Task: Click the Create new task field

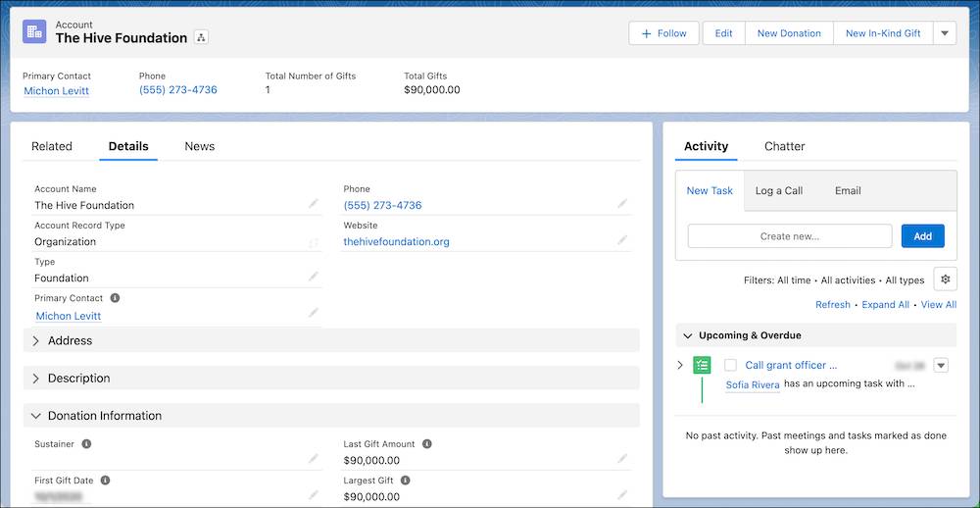Action: [x=790, y=236]
